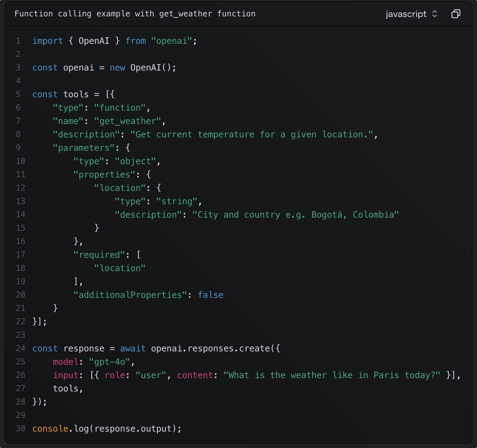Click the "gpt-4o" model string
Image resolution: width=477 pixels, height=448 pixels.
click(110, 362)
